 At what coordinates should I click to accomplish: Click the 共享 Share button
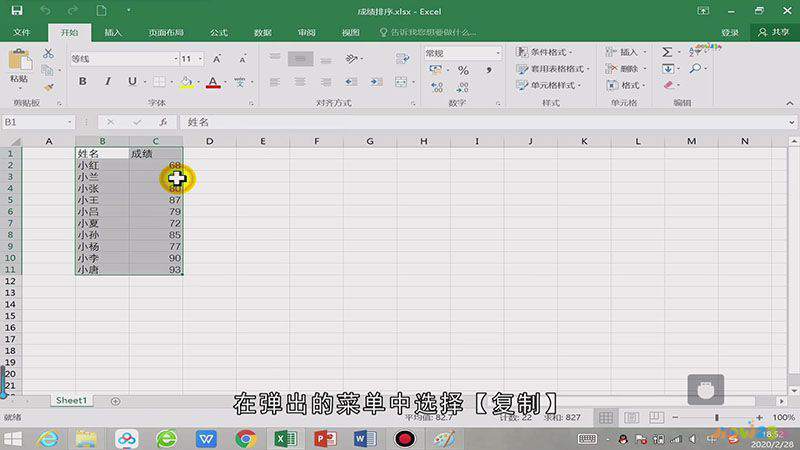pyautogui.click(x=773, y=32)
